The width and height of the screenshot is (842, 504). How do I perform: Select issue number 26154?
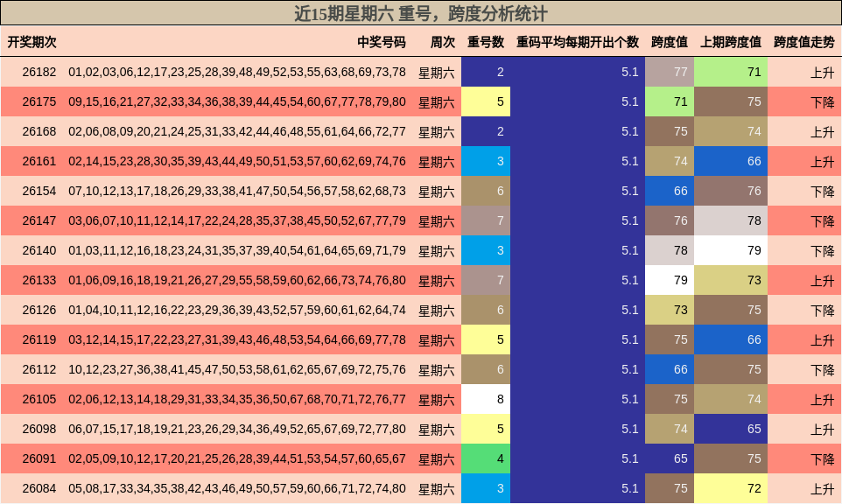tap(39, 191)
